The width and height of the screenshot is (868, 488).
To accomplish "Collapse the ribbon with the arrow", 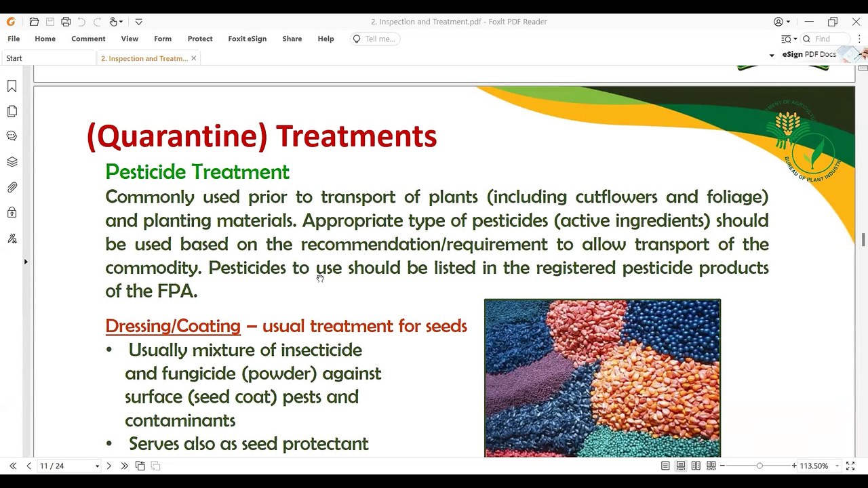I will point(772,55).
